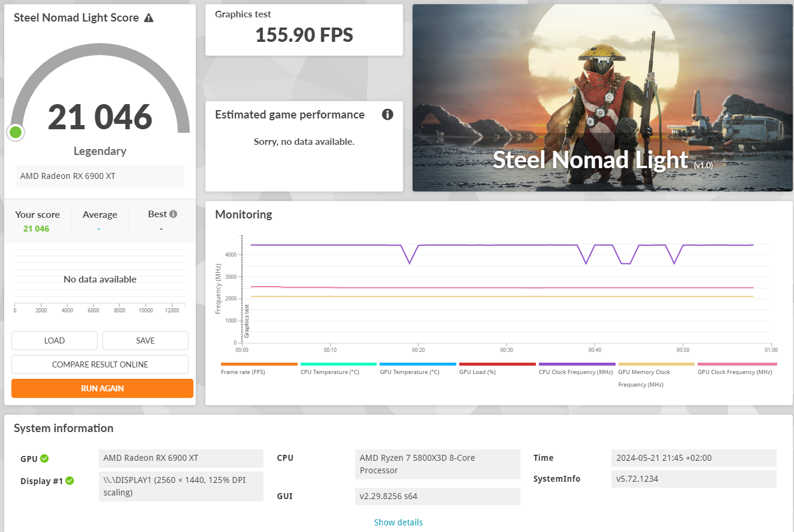Viewport: 794px width, 532px height.
Task: Click the Legendary rating label
Action: [100, 151]
